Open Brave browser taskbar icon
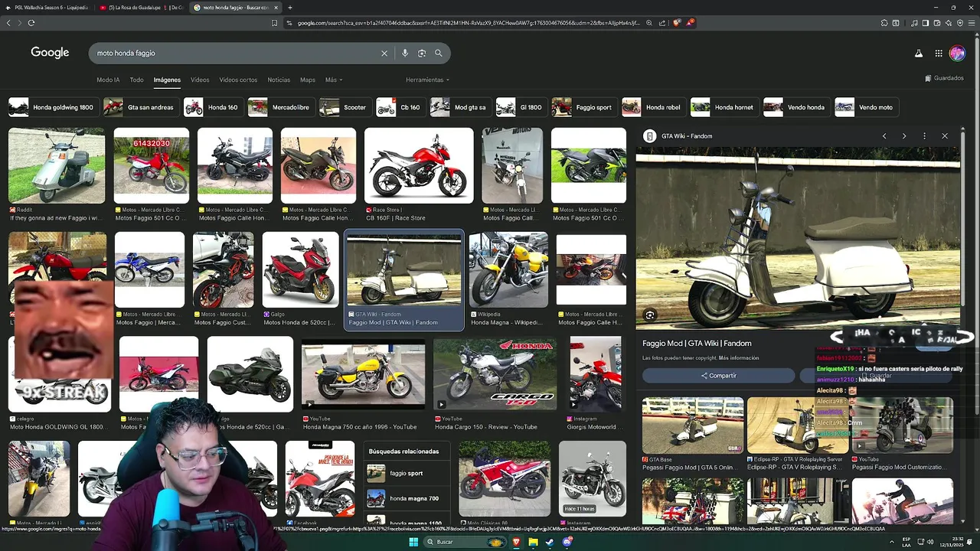 516,542
